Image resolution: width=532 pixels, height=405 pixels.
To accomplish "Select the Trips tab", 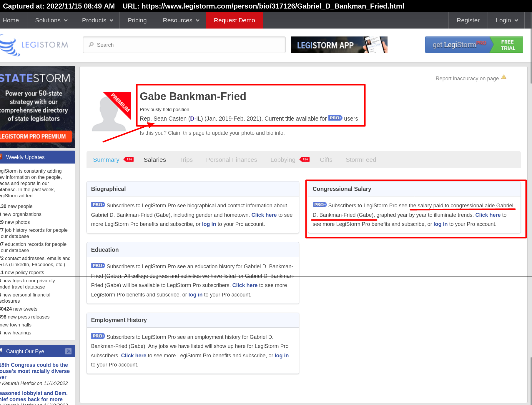I will click(x=186, y=160).
